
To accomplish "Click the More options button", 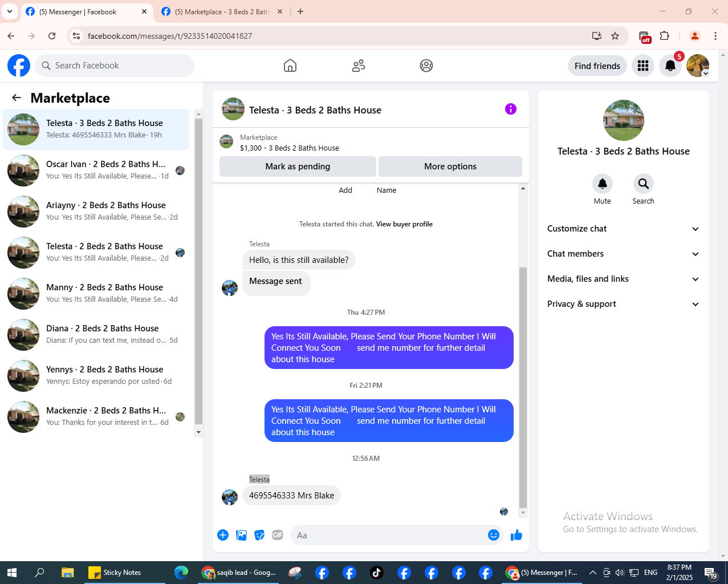I will pos(450,167).
